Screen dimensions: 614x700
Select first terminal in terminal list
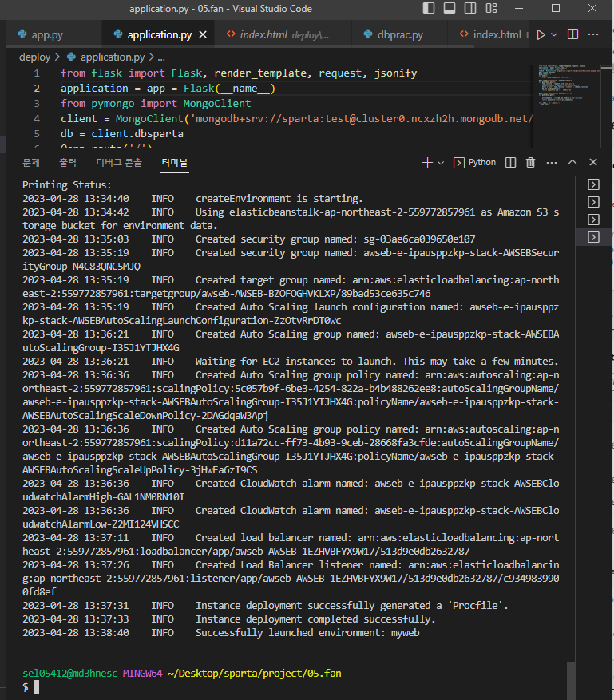[x=593, y=184]
